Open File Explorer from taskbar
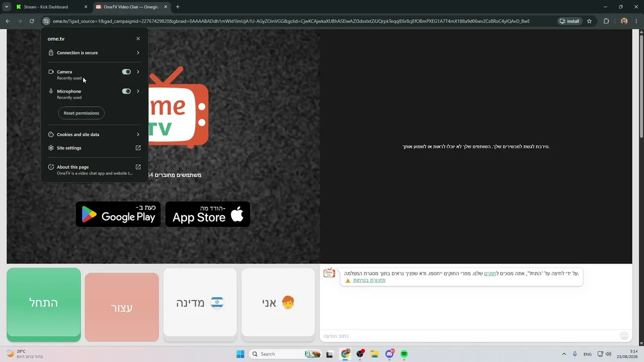The height and width of the screenshot is (362, 644). pos(374,354)
